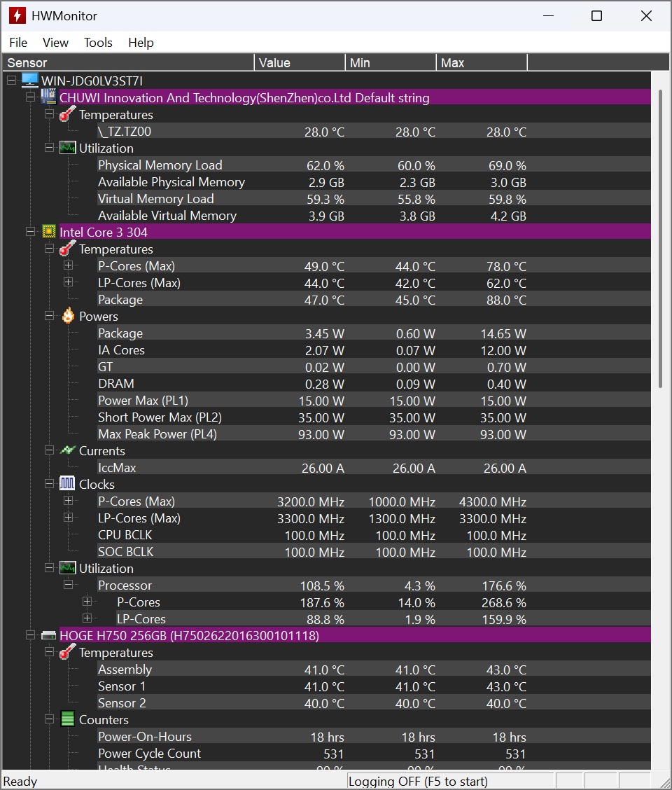Expand the LP-Cores utilization node
This screenshot has width=672, height=790.
[x=87, y=618]
